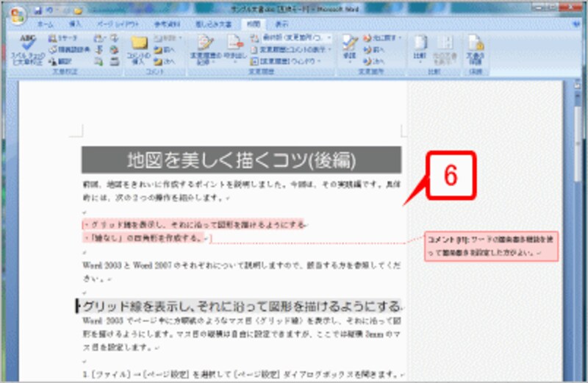Jump to next change (次へ) in changes group
The width and height of the screenshot is (588, 383).
[373, 61]
